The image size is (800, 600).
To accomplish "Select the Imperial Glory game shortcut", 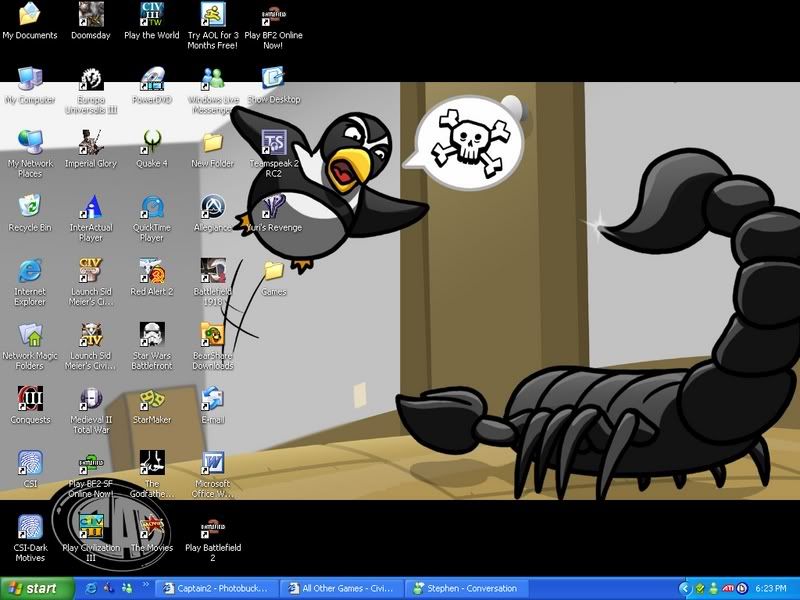I will 91,149.
